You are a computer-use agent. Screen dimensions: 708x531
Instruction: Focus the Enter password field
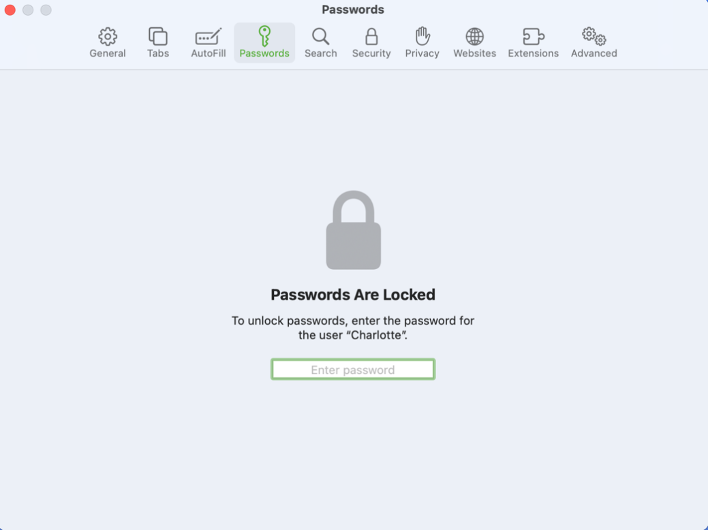tap(353, 370)
